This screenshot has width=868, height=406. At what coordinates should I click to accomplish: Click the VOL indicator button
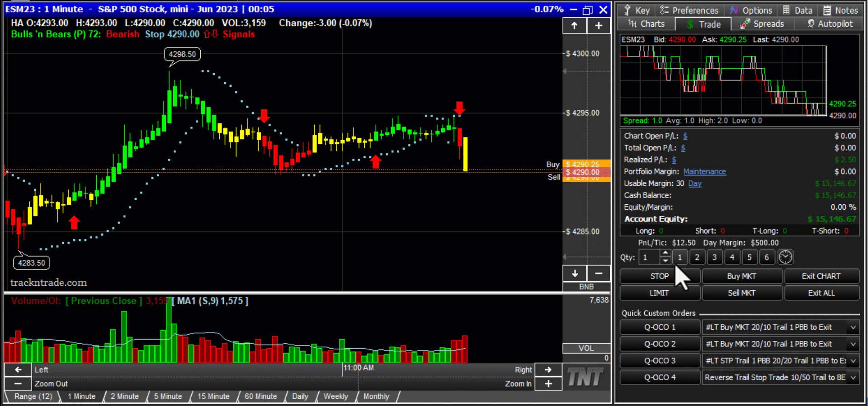point(586,348)
